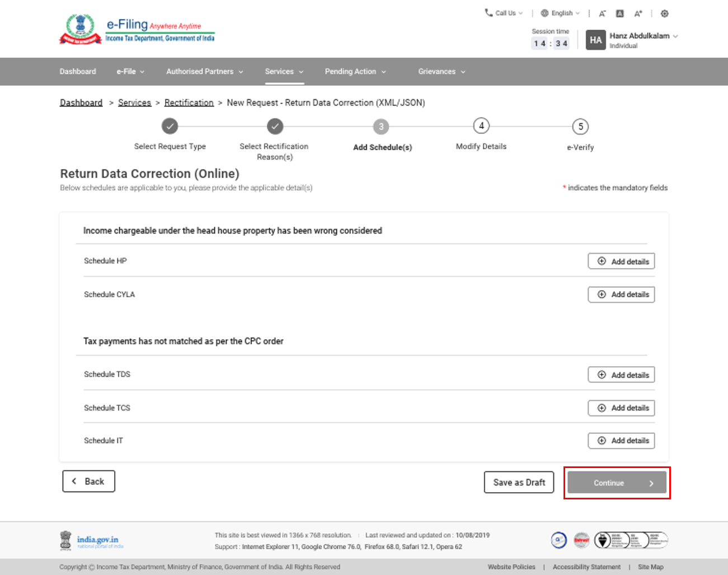Decrease font size with small A icon

tap(602, 13)
